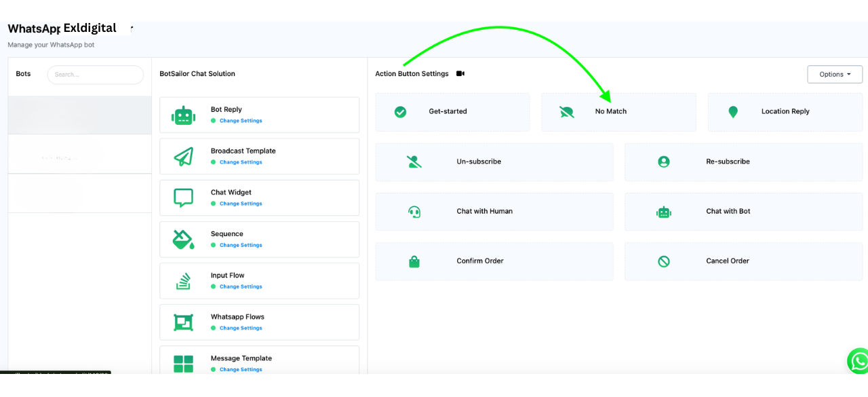868x397 pixels.
Task: Click the Chat with Human headset icon
Action: pos(414,212)
